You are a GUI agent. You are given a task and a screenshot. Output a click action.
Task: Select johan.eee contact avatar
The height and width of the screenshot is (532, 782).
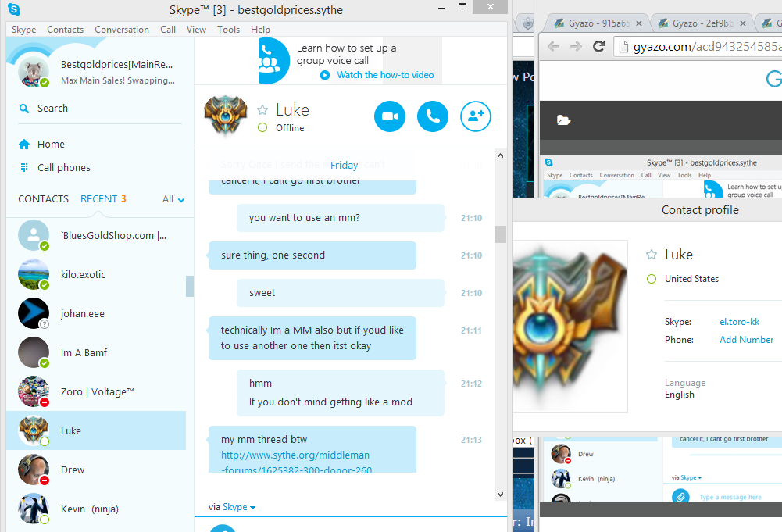34,313
